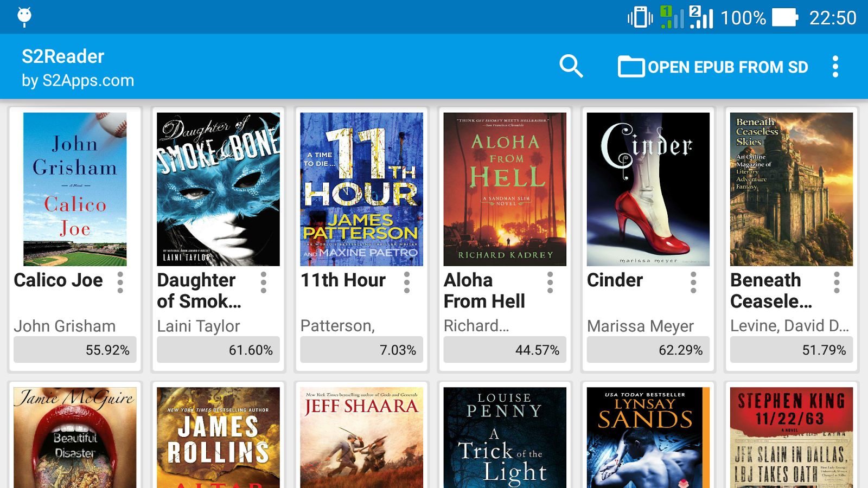Tap author name Laini Taylor

[199, 326]
